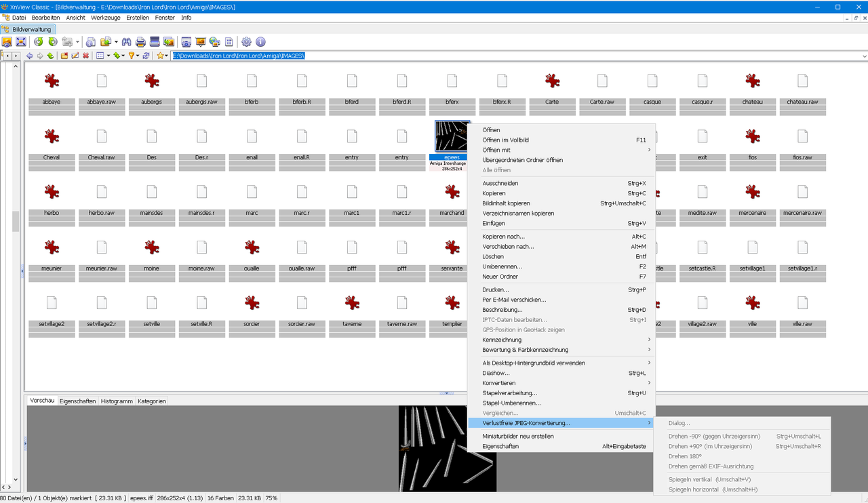Start slideshow via toolbar icon
868x503 pixels.
pyautogui.click(x=200, y=42)
